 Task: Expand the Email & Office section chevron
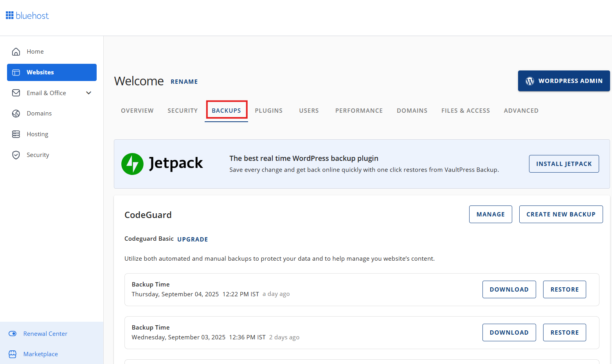[88, 93]
